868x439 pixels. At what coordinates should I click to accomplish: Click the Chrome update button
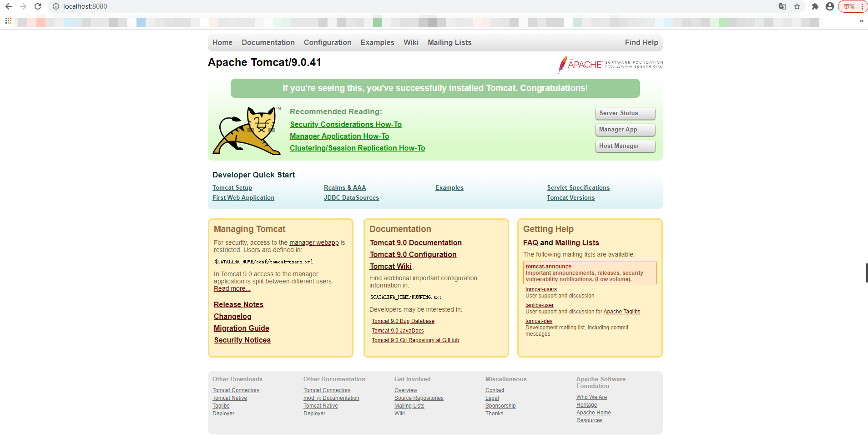pyautogui.click(x=853, y=6)
